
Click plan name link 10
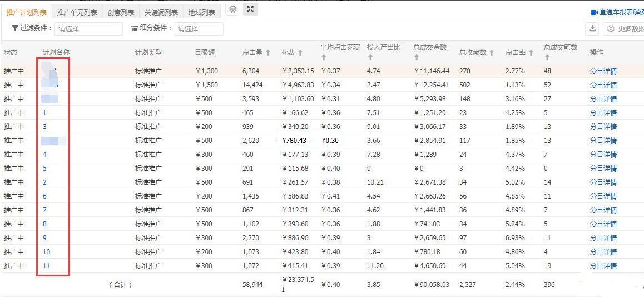point(46,252)
